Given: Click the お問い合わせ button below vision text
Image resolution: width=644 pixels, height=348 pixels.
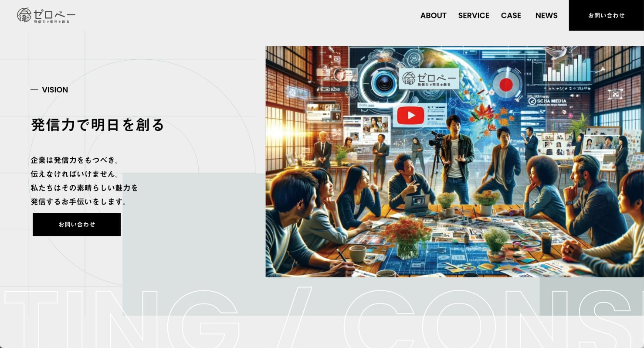Looking at the screenshot, I should tap(77, 224).
